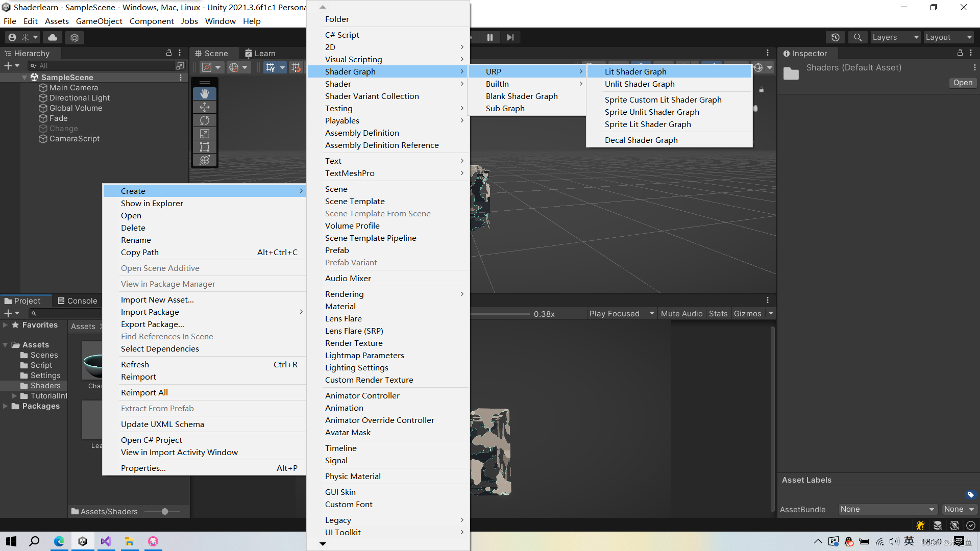Expand the Packages folder in Project panel
The height and width of the screenshot is (551, 980).
(6, 406)
